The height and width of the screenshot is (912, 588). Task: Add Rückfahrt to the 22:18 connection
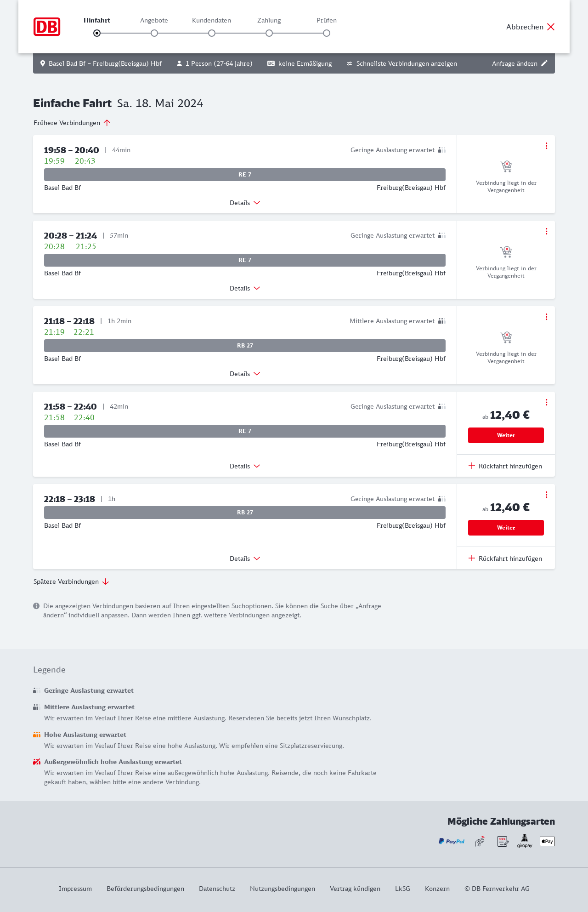(505, 559)
